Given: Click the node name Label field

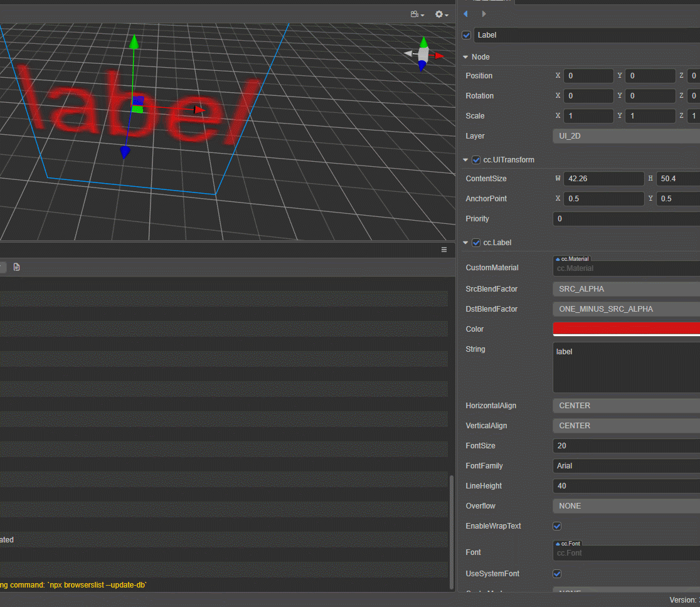Looking at the screenshot, I should [586, 35].
